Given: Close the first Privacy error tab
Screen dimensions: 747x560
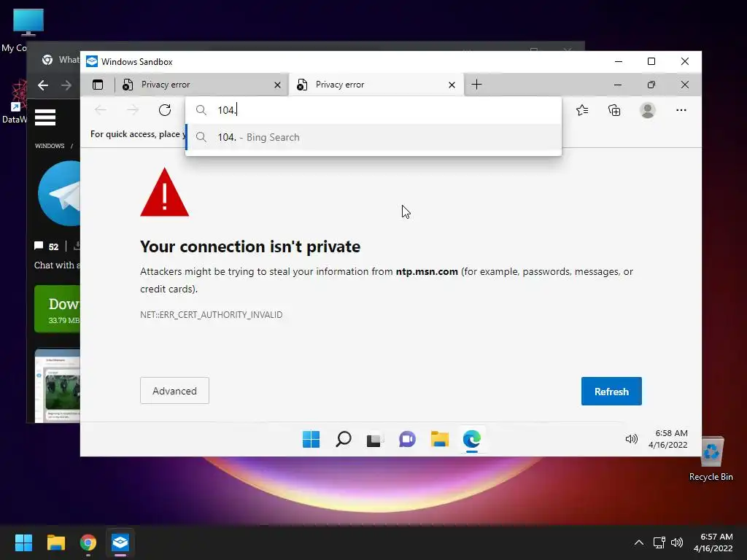Looking at the screenshot, I should (277, 85).
